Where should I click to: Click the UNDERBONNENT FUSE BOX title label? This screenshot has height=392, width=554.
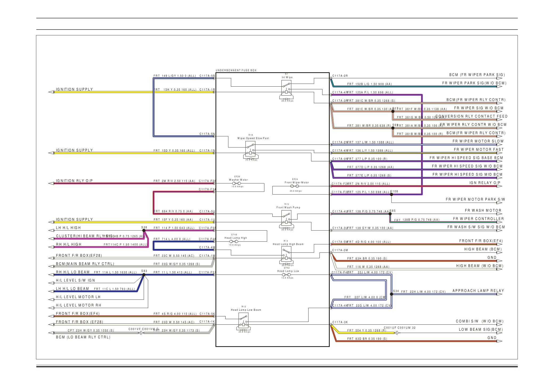(x=236, y=70)
